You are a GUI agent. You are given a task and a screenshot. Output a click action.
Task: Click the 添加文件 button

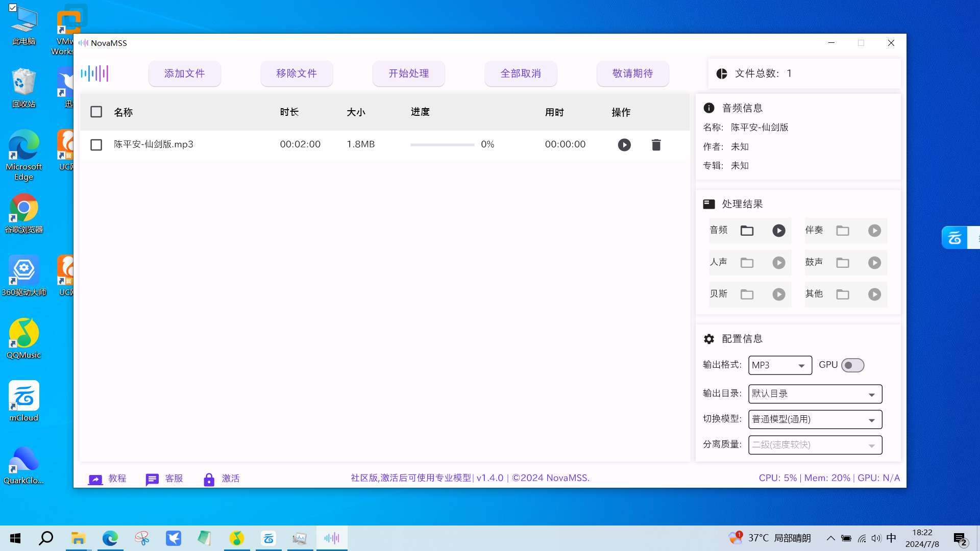click(x=184, y=73)
